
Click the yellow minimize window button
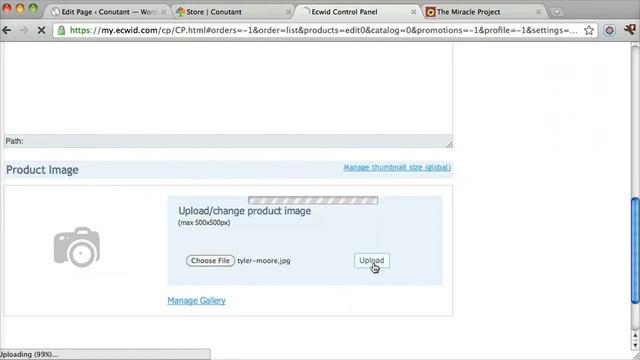point(20,8)
